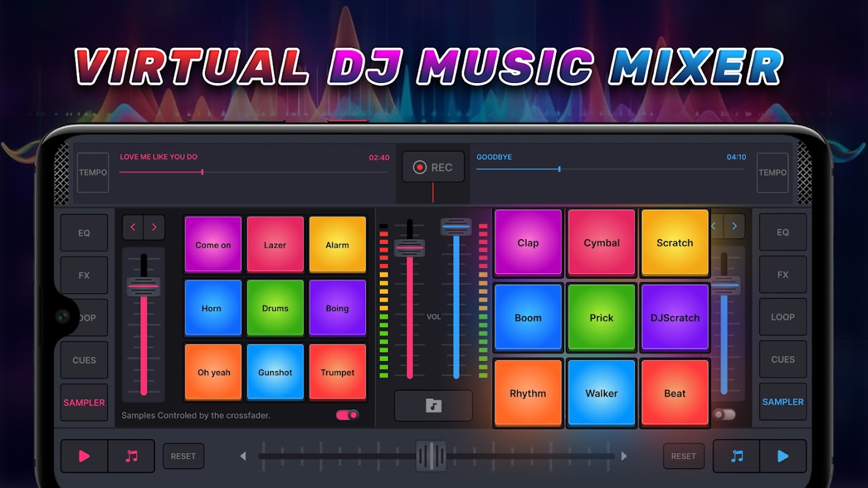Screen dimensions: 868x488
Task: Trigger the Oh yeah sample pad
Action: [x=213, y=372]
